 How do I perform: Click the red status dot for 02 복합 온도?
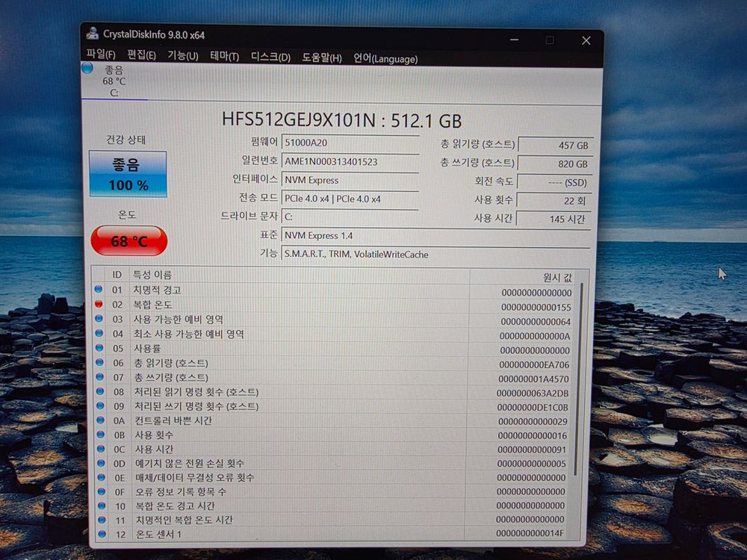pyautogui.click(x=99, y=304)
